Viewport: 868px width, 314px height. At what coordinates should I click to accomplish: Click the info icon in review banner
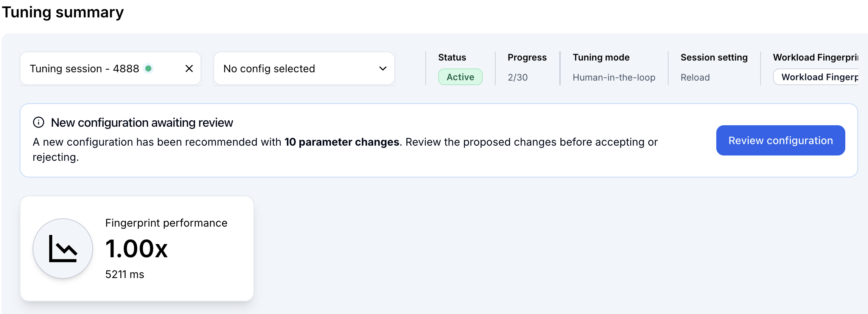pyautogui.click(x=39, y=122)
